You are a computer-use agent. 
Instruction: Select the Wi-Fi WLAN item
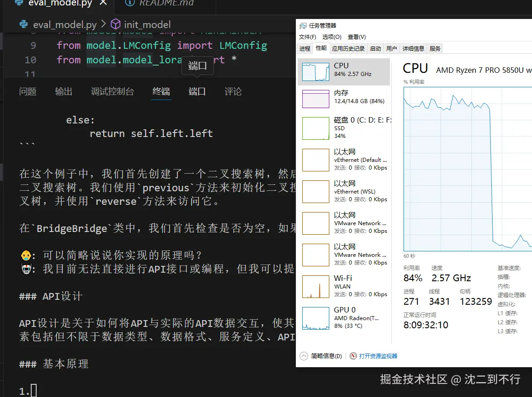click(344, 286)
